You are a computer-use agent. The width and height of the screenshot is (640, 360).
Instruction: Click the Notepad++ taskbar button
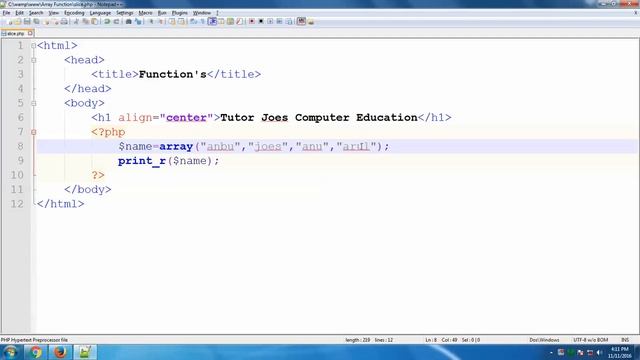[x=85, y=352]
